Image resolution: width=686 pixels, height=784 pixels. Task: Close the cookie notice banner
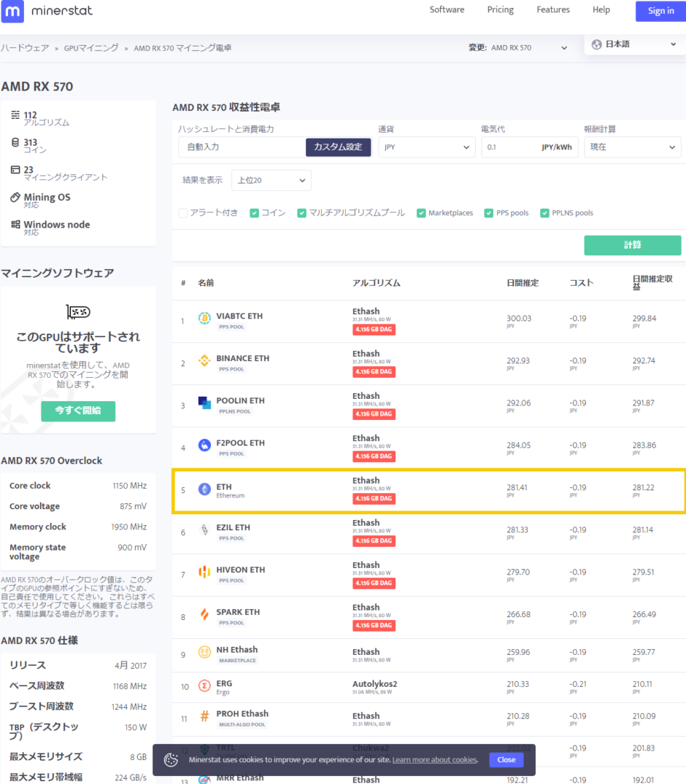tap(506, 759)
